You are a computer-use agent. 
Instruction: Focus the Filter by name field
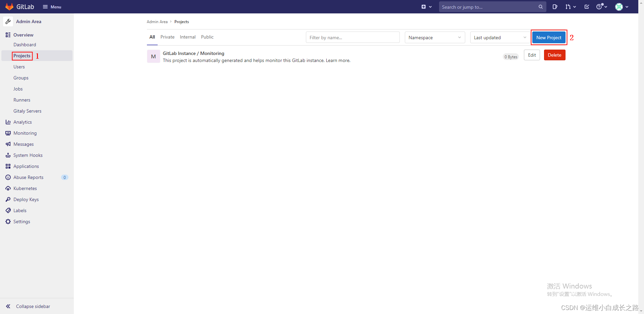tap(353, 38)
